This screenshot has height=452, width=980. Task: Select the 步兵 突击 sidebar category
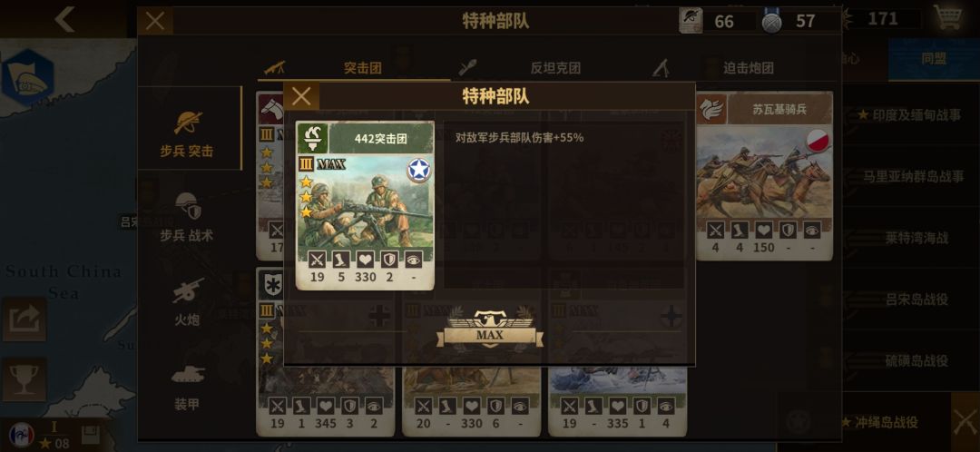[187, 133]
